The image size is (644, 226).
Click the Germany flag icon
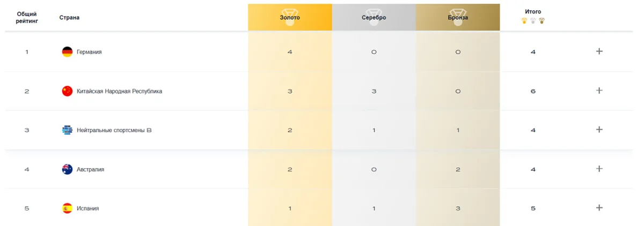click(67, 52)
